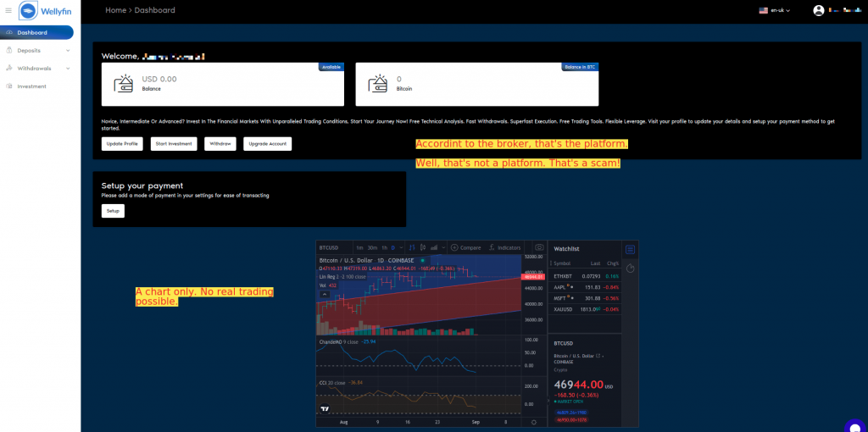Open the live chat bubble icon
Image resolution: width=868 pixels, height=432 pixels.
pos(855,426)
